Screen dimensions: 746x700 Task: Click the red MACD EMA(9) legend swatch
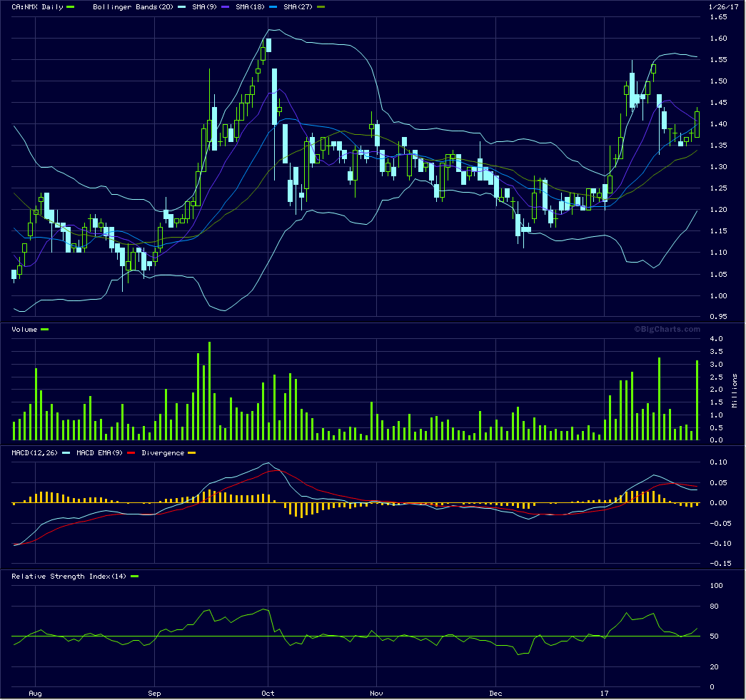pos(131,452)
